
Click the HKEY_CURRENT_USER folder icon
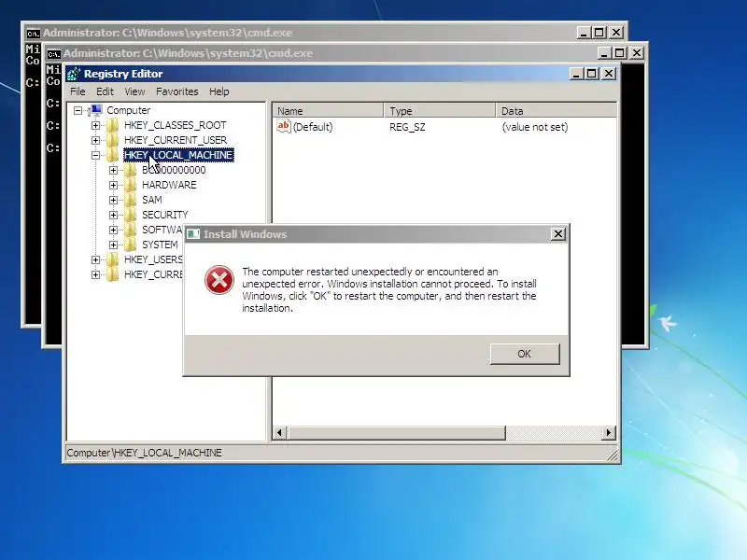coord(112,140)
